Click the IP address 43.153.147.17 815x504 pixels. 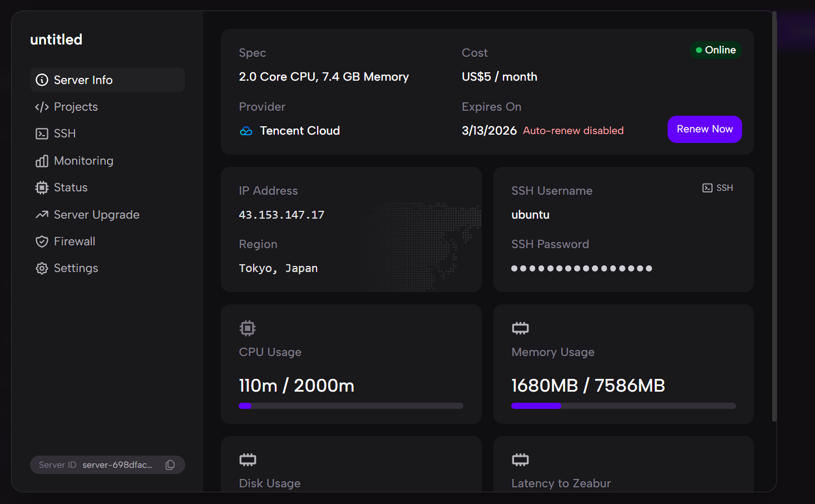pos(281,215)
